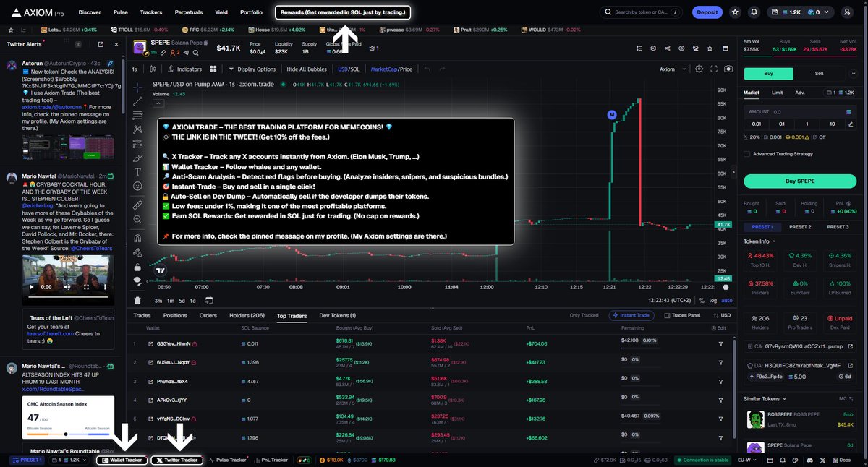868x467 pixels.
Task: Select the Limit order tab
Action: [777, 93]
